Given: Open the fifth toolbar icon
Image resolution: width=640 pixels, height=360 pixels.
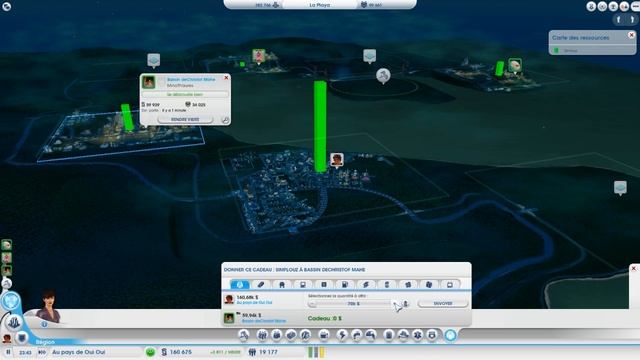Looking at the screenshot, I should tap(305, 336).
